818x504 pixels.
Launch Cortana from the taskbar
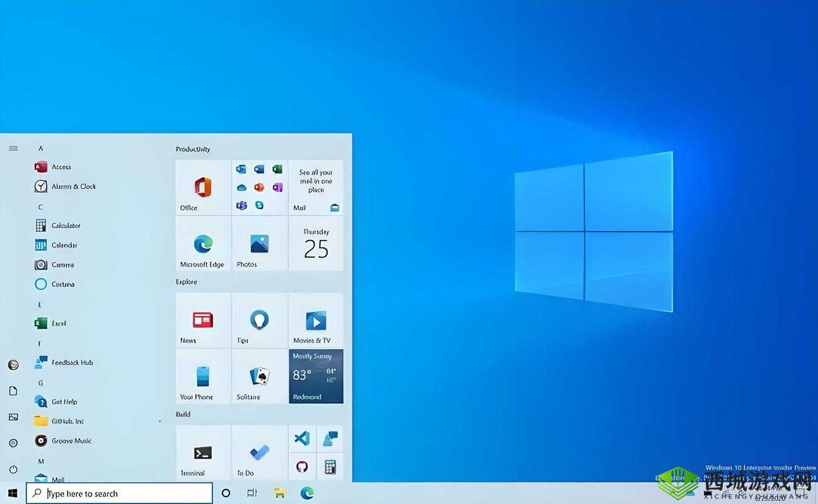point(225,493)
